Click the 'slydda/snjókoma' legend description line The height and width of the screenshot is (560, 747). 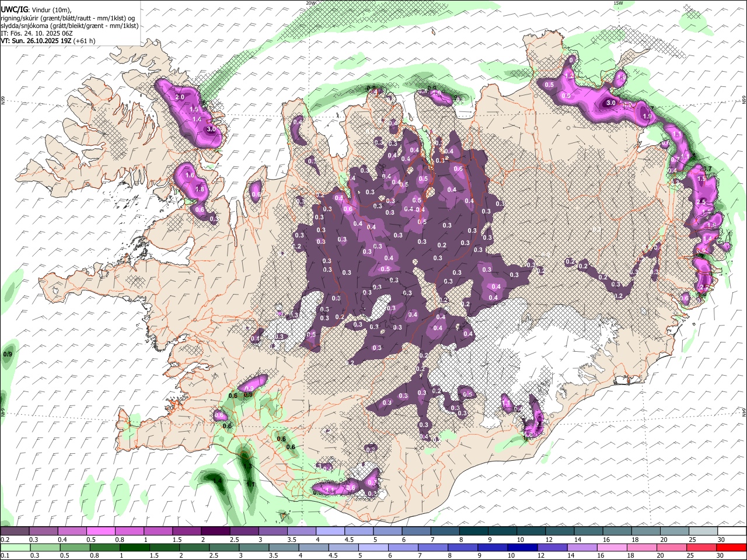click(69, 26)
